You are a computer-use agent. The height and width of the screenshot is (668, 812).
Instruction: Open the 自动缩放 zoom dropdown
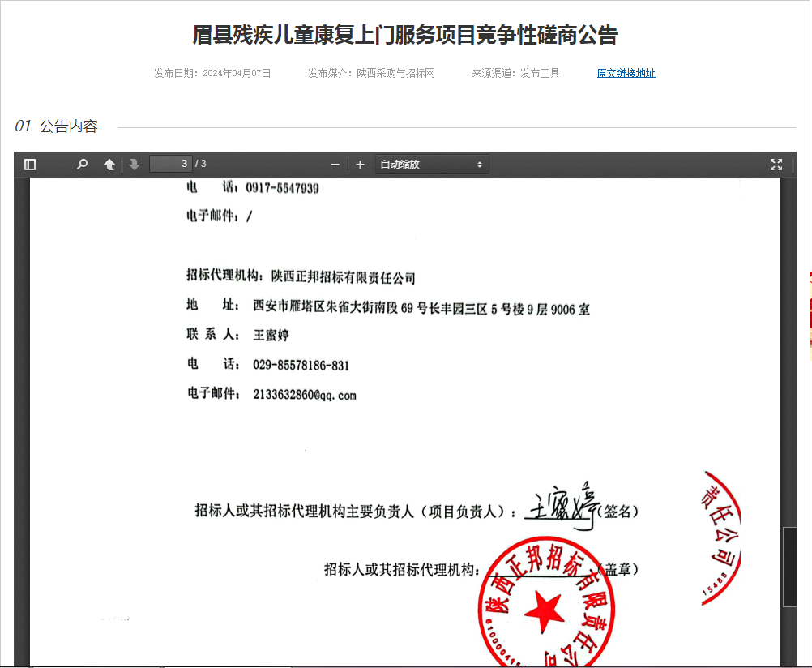[x=431, y=165]
